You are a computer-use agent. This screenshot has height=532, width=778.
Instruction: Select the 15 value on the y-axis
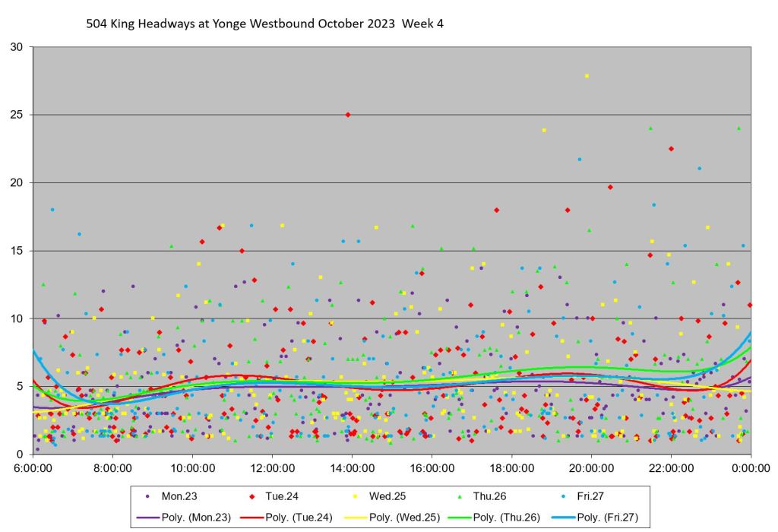(x=17, y=251)
